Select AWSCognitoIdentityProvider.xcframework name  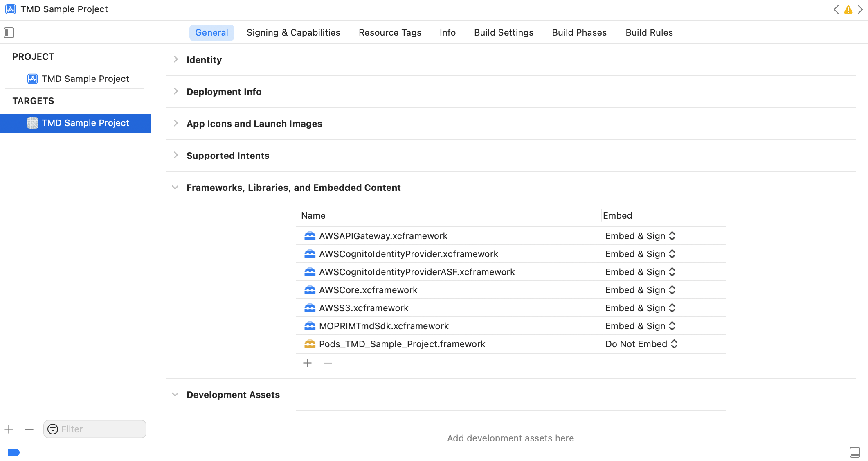click(409, 254)
